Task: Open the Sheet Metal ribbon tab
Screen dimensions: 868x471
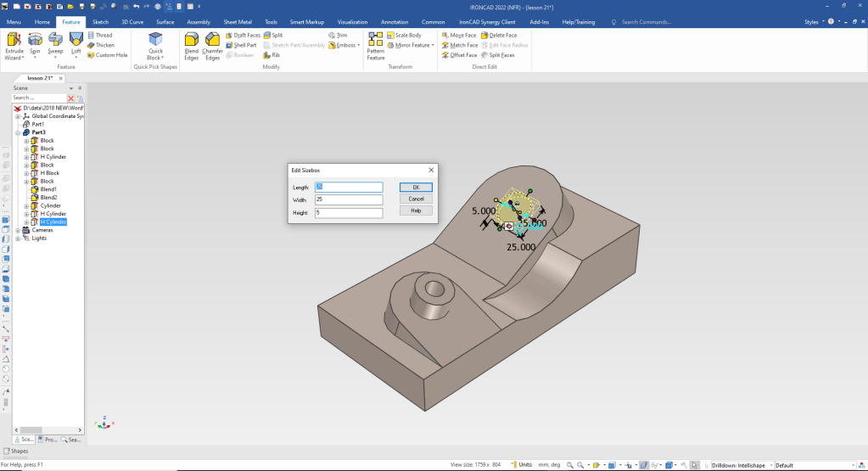Action: point(237,21)
